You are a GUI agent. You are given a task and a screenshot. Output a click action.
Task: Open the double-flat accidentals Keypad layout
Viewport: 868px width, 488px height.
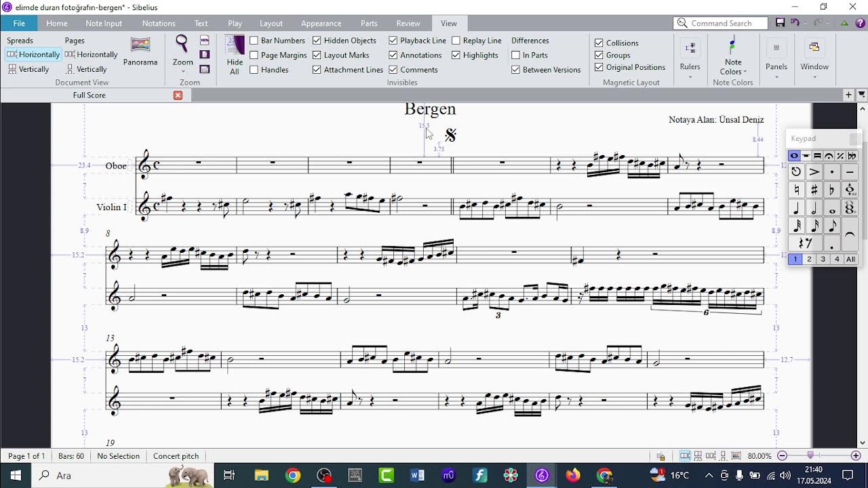[852, 156]
